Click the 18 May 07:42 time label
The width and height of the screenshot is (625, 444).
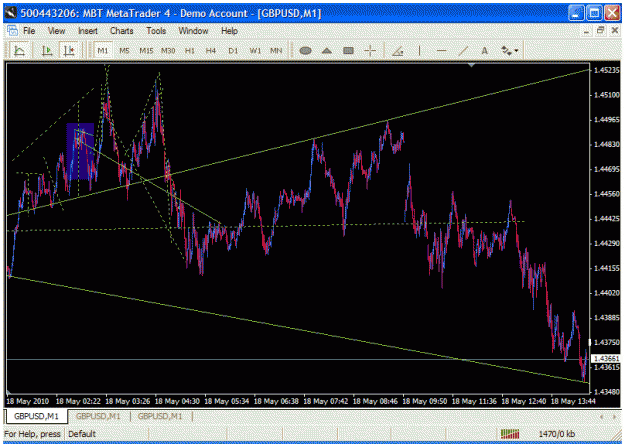pyautogui.click(x=326, y=401)
